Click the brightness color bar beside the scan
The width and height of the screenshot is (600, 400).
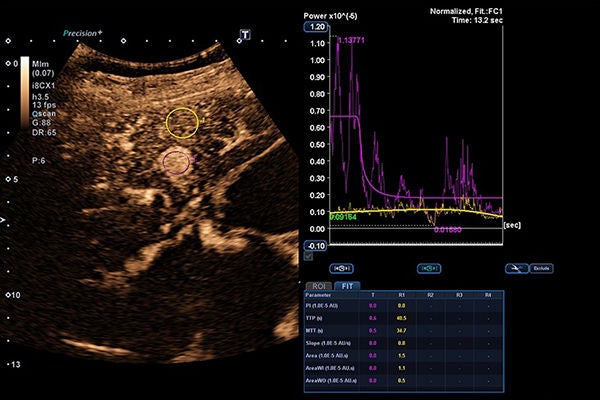[x=25, y=92]
